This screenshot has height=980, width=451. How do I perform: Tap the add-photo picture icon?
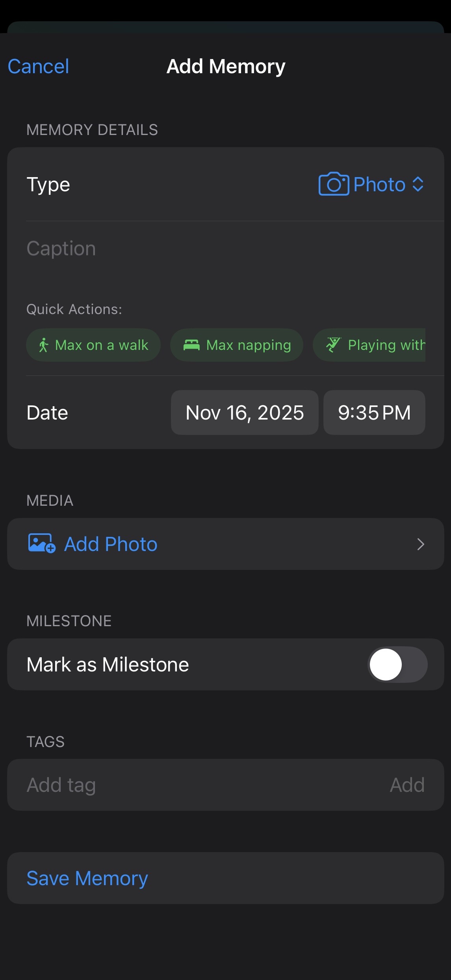(41, 544)
